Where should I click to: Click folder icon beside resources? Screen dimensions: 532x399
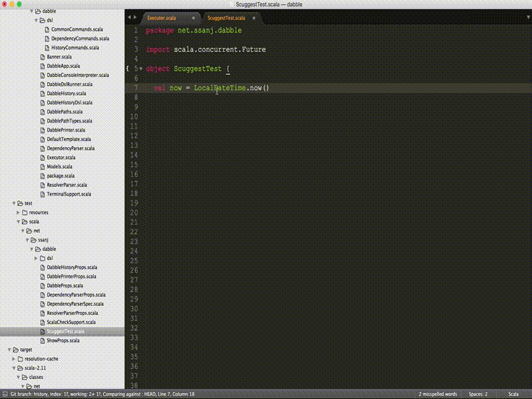25,212
